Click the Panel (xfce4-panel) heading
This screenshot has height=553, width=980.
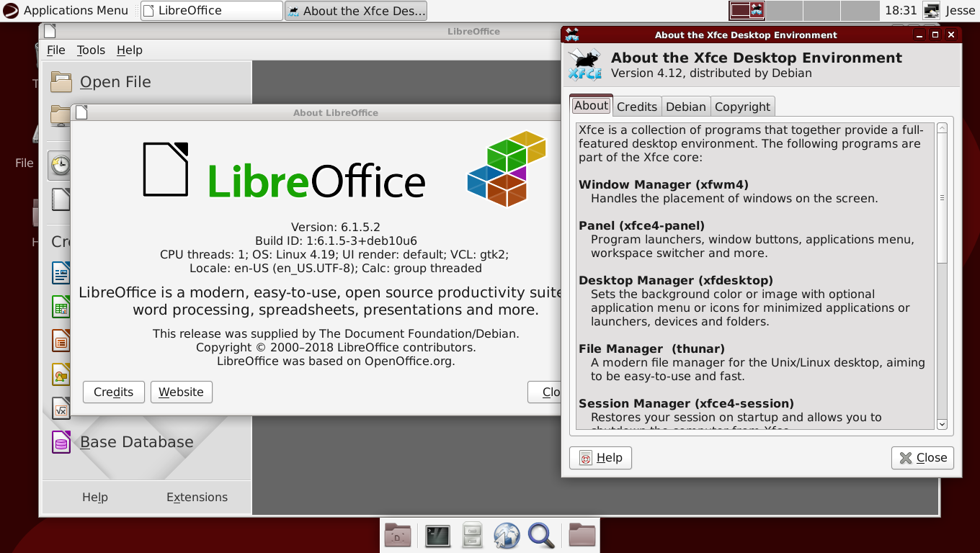641,225
